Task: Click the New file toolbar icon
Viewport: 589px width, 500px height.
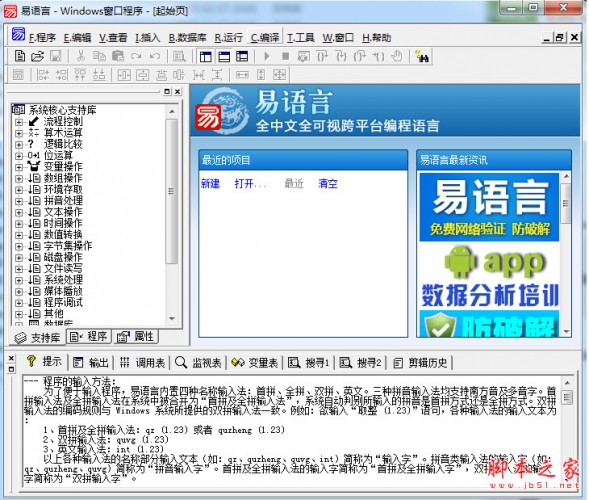Action: (x=20, y=56)
